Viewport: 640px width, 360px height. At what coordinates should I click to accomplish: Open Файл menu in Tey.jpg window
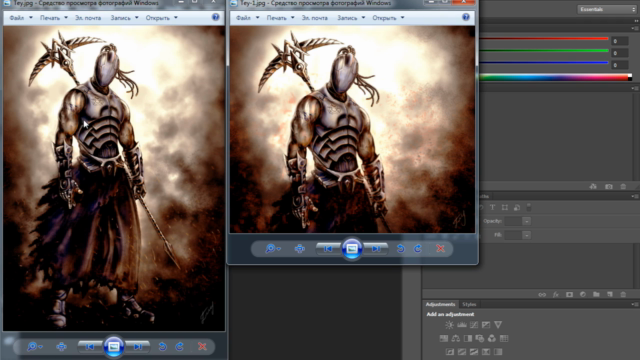(21, 18)
